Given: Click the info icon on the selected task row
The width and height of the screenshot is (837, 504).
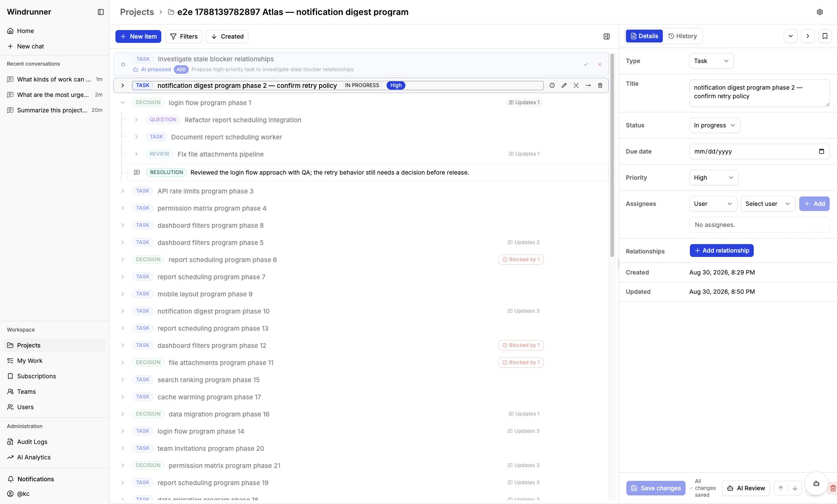Looking at the screenshot, I should click(552, 85).
